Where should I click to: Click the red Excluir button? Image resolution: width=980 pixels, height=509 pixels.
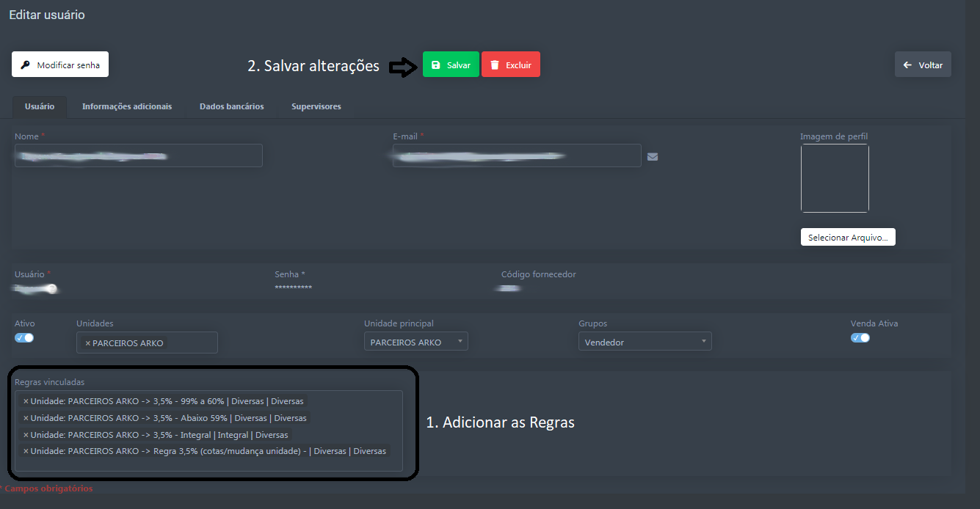pos(511,65)
